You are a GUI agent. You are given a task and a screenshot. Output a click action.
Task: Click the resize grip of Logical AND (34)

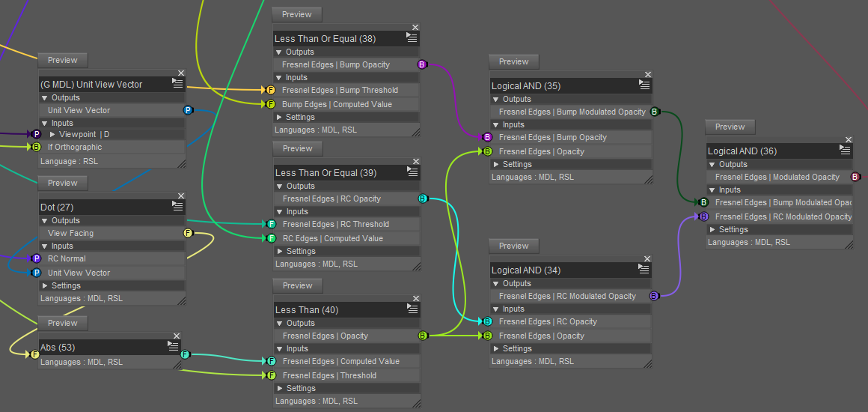[648, 364]
